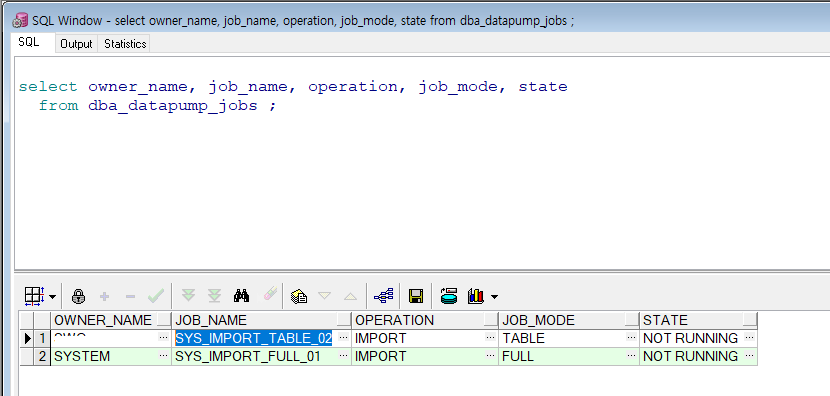The image size is (830, 396).
Task: Open the ellipsis button beside row 2 NOT RUNNING
Action: (750, 356)
